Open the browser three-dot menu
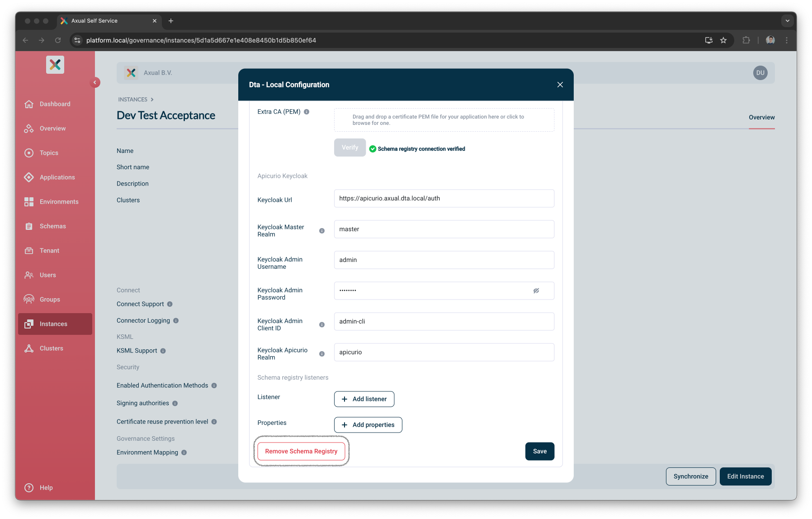The height and width of the screenshot is (519, 812). 787,40
